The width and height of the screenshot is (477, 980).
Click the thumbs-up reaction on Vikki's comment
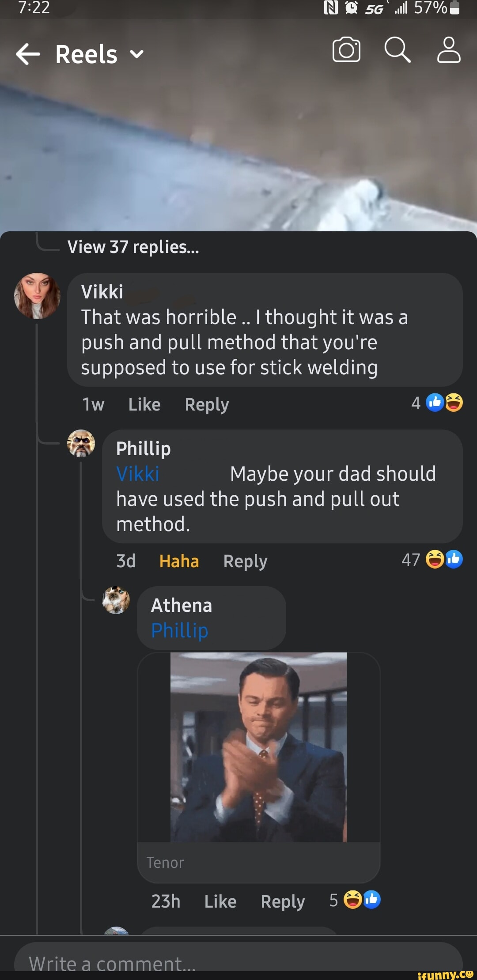coord(435,403)
